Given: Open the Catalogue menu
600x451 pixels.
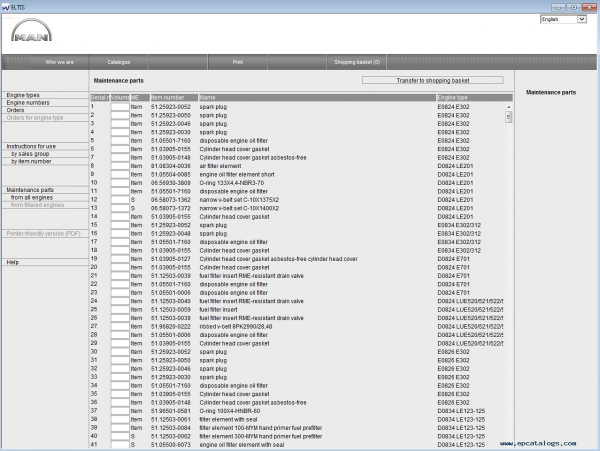Looking at the screenshot, I should pos(119,62).
